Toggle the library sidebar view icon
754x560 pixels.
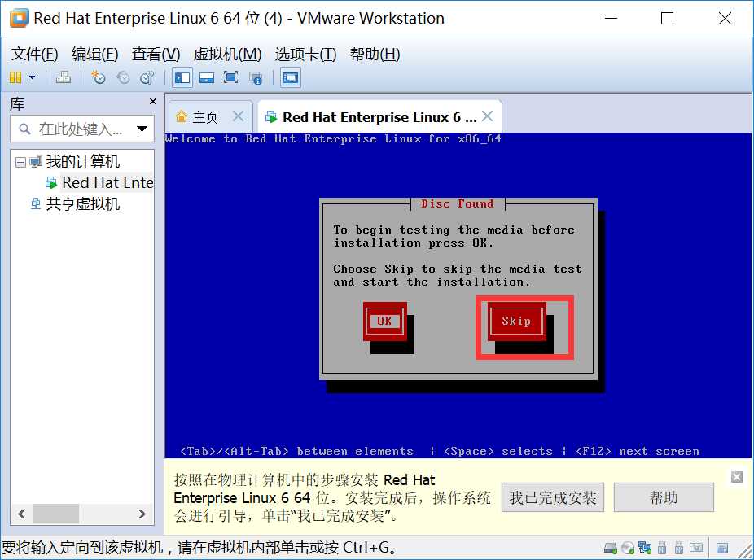pyautogui.click(x=182, y=77)
